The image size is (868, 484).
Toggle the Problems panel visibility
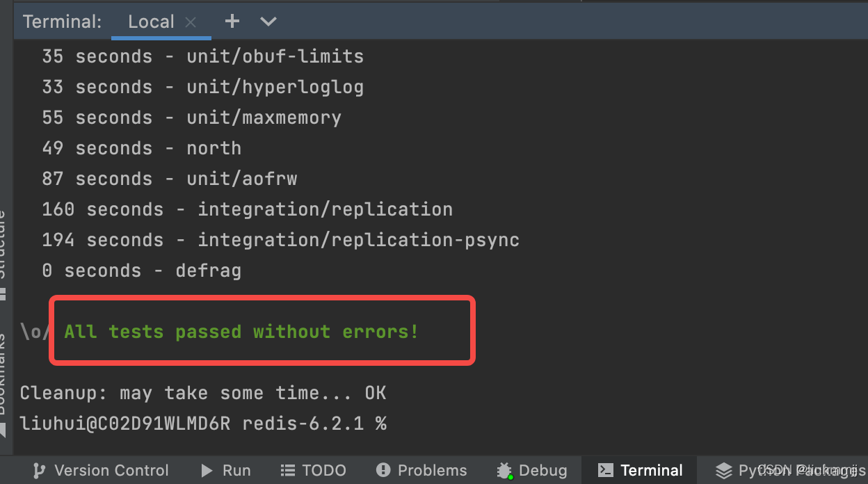coord(421,470)
